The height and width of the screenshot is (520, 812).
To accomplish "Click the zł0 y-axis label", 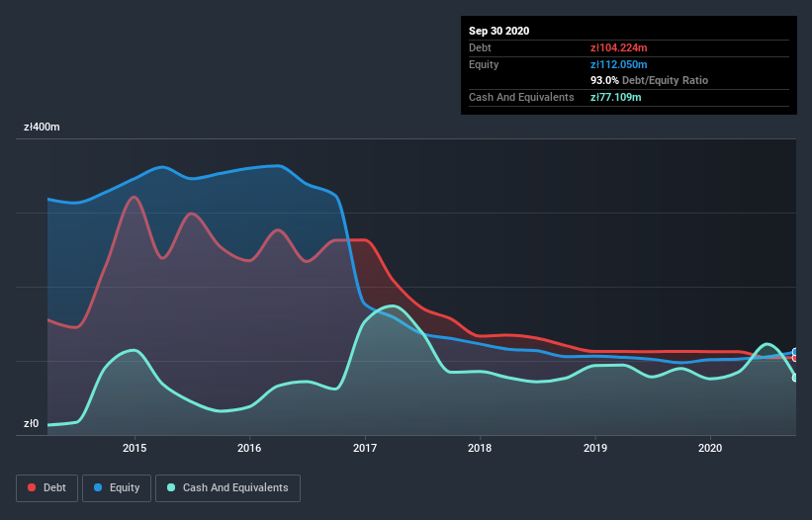I will pos(31,424).
